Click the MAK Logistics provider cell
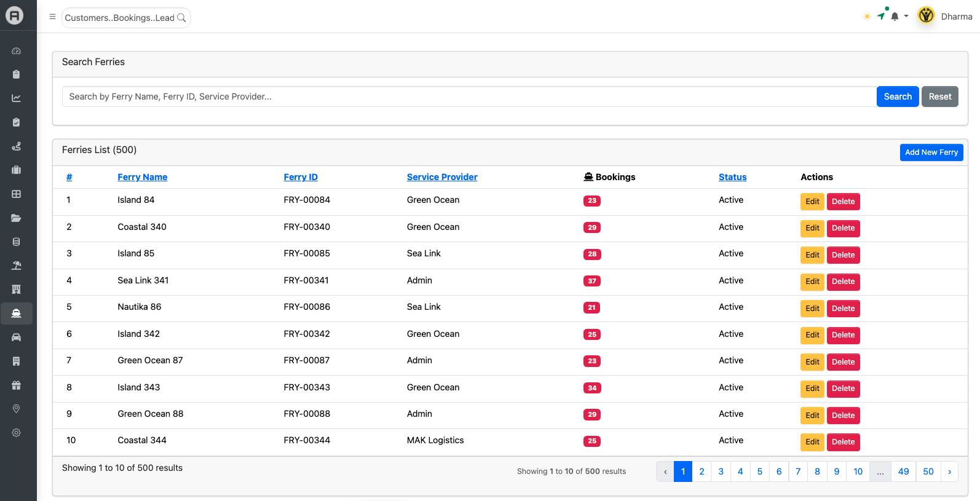Screen dimensions: 980x501 (435, 440)
